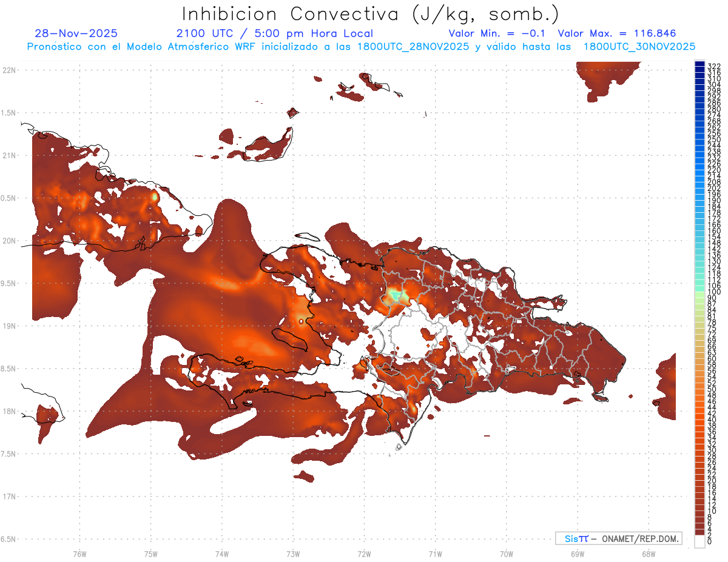Click the '19N' latitude label
Image resolution: width=728 pixels, height=562 pixels.
coord(8,326)
